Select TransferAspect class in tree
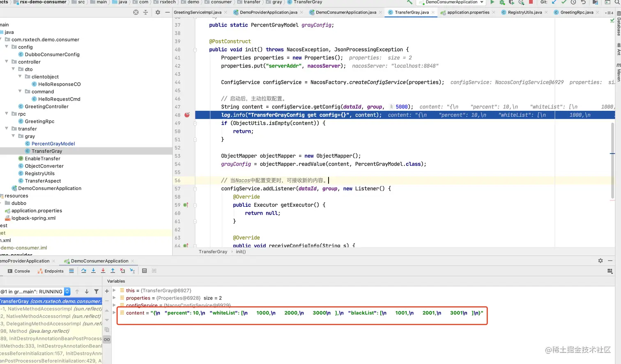The image size is (621, 364). (x=43, y=181)
